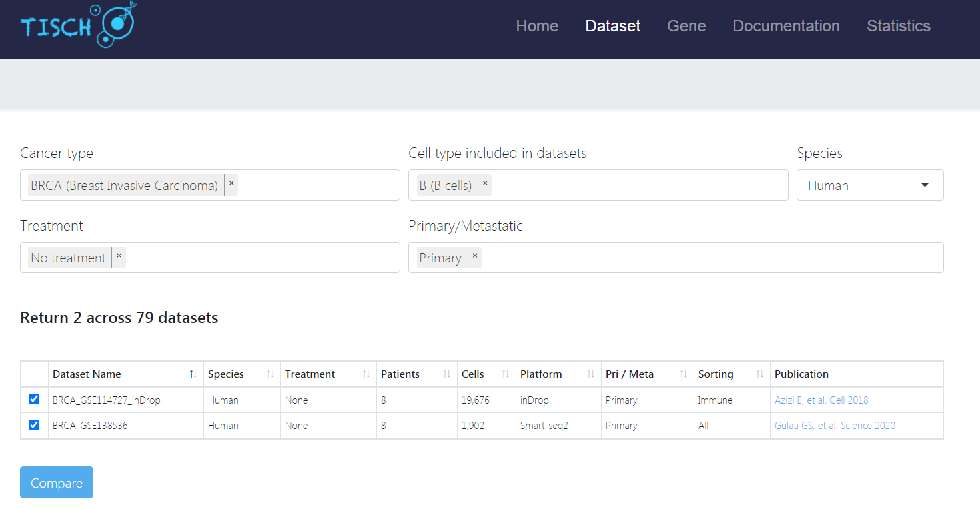Open the Species dropdown showing Human
Image resolution: width=980 pixels, height=509 pixels.
click(870, 185)
